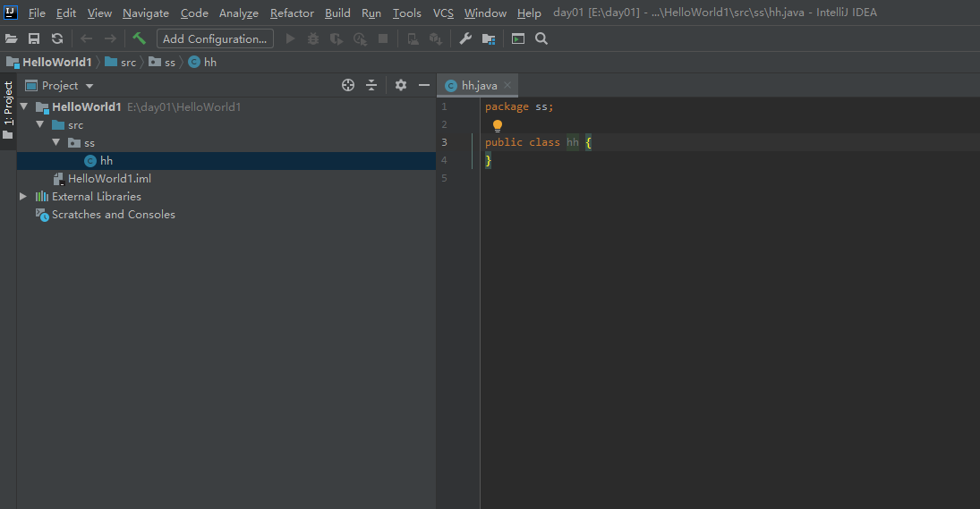Image resolution: width=980 pixels, height=509 pixels.
Task: Close the hh.java tab
Action: [x=507, y=85]
